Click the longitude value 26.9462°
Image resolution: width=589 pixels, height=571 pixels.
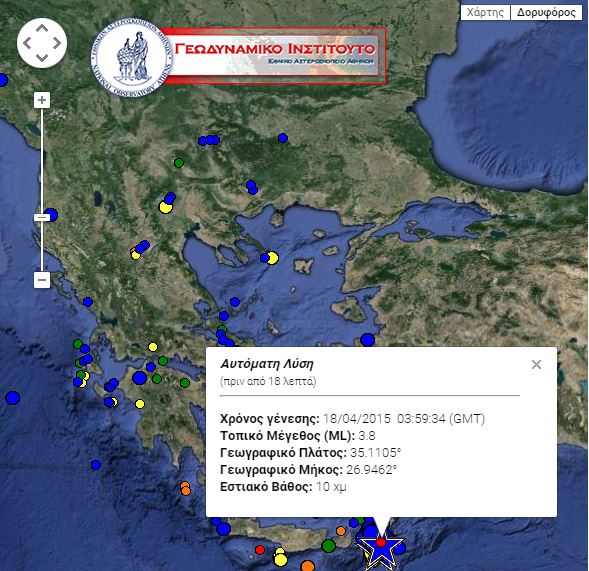372,470
